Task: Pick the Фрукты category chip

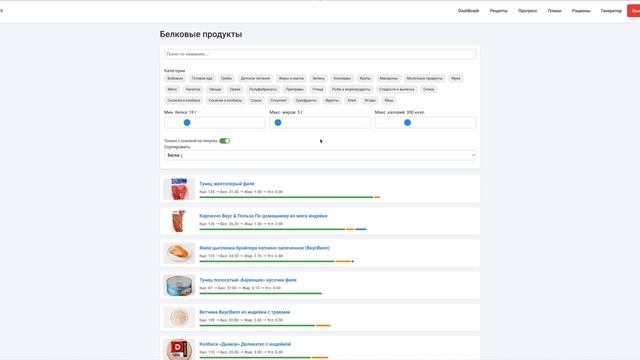Action: pyautogui.click(x=332, y=100)
